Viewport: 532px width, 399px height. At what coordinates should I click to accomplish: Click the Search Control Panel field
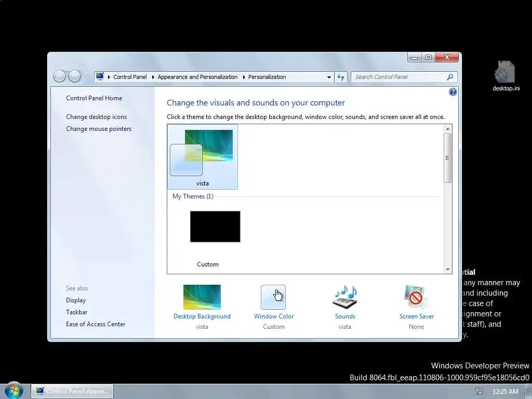point(404,77)
